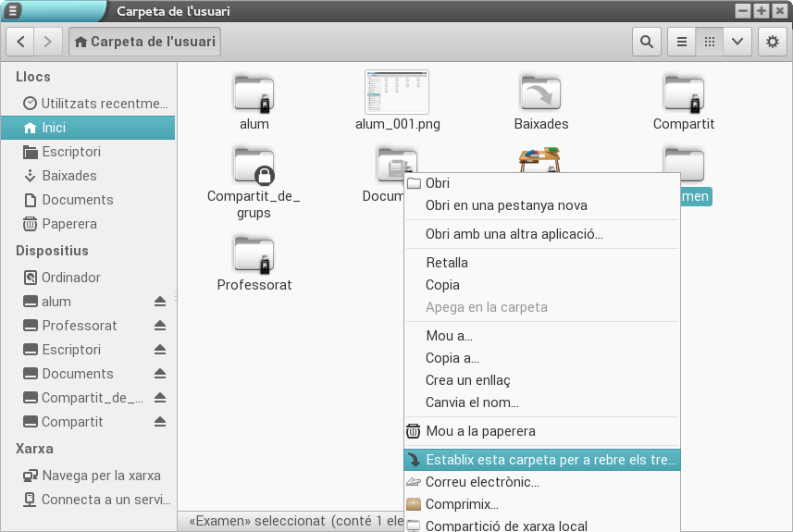This screenshot has height=532, width=793.
Task: Go forward with the right arrow button
Action: [48, 42]
